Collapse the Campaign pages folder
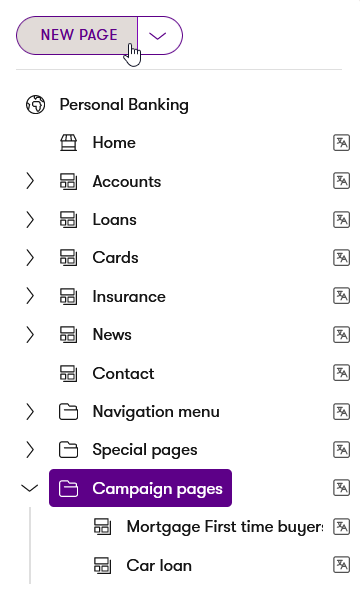This screenshot has width=360, height=589. 30,488
